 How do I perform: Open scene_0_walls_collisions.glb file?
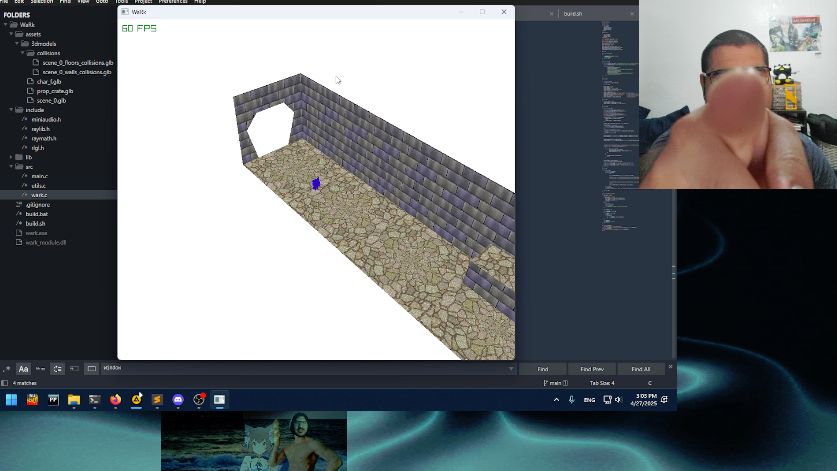76,72
